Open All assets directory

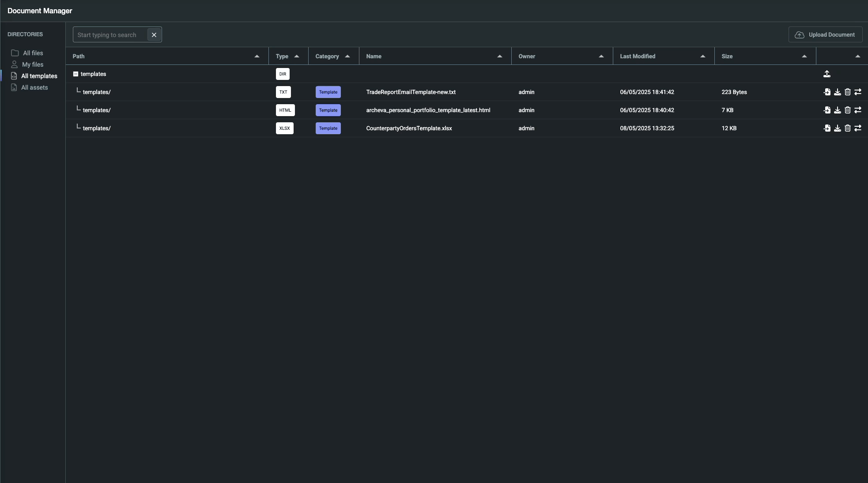coord(34,87)
